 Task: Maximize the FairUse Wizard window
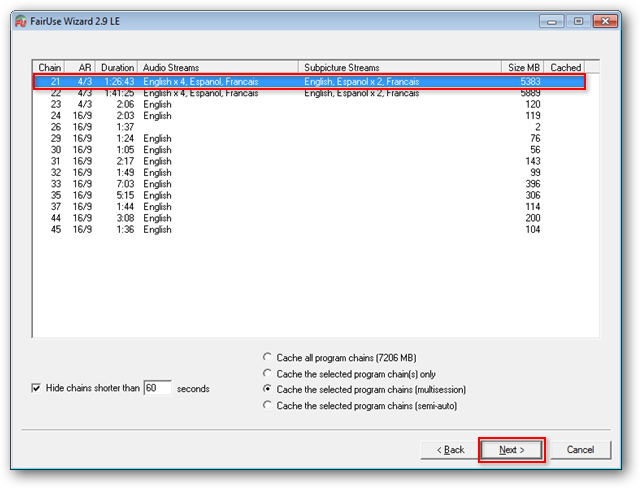coord(578,21)
